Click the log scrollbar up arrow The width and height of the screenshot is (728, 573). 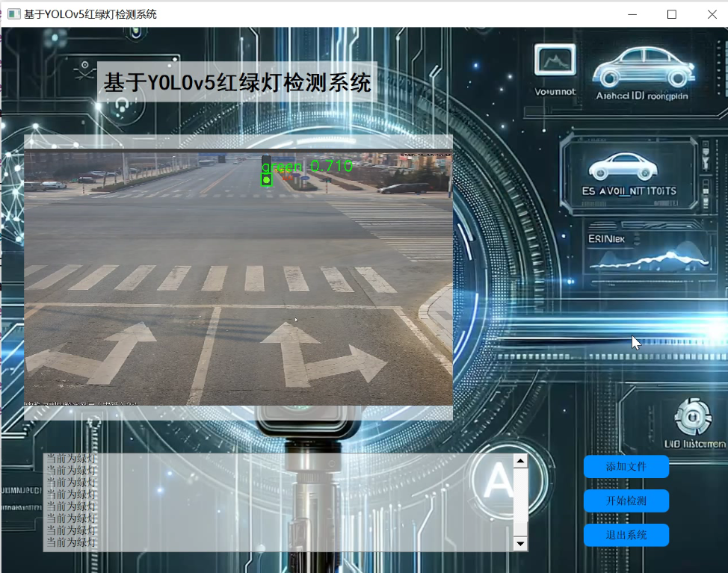point(520,461)
